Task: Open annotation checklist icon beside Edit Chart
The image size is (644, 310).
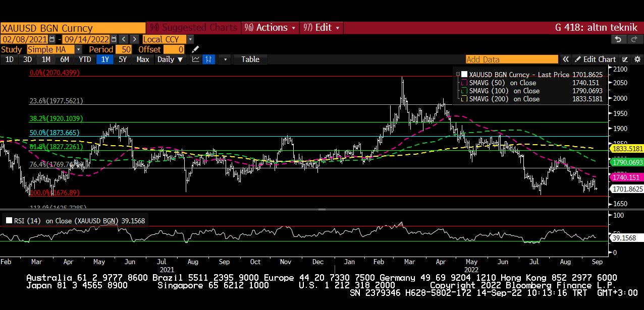Action: (625, 59)
